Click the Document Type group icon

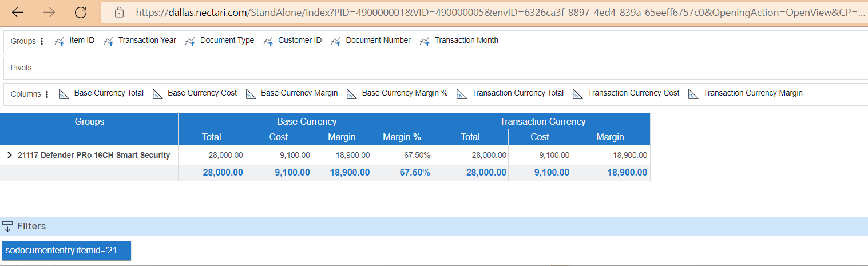(190, 41)
